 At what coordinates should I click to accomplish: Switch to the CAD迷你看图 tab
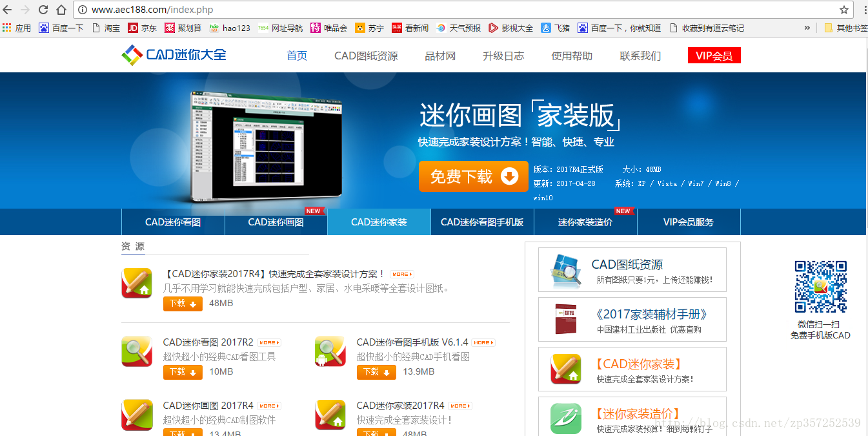tap(173, 222)
